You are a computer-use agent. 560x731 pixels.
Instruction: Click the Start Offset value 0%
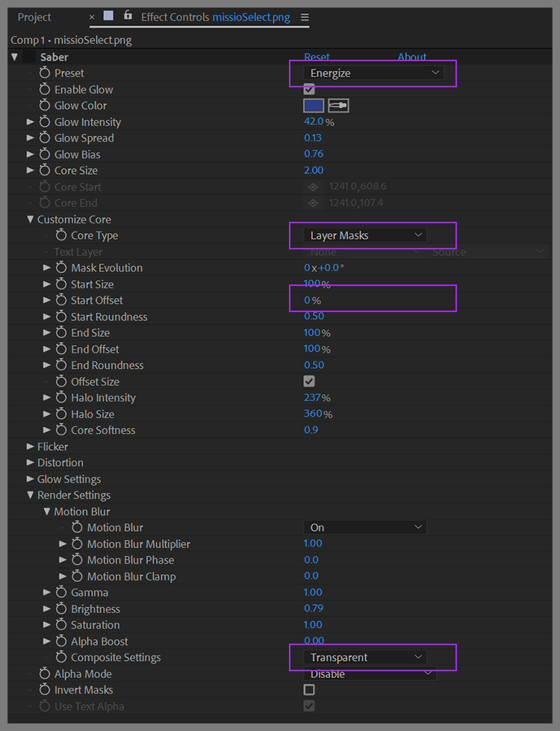(312, 300)
